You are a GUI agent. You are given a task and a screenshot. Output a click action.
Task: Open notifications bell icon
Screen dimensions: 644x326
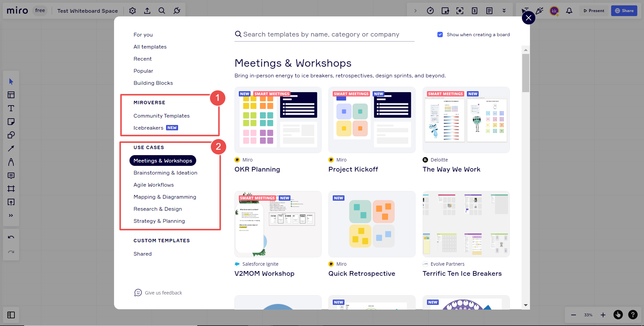(x=569, y=11)
